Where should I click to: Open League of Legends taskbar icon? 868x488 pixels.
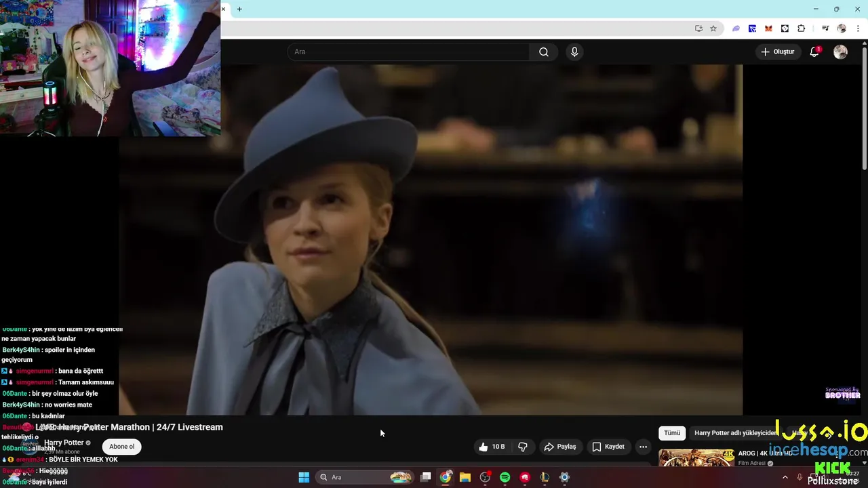coord(545,477)
